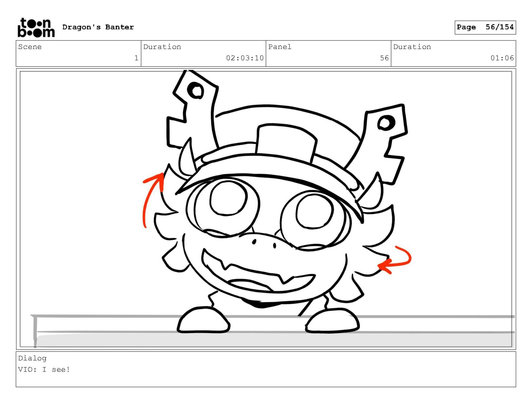532x411 pixels.
Task: Click the dragon's left eye pupil
Action: tap(228, 198)
